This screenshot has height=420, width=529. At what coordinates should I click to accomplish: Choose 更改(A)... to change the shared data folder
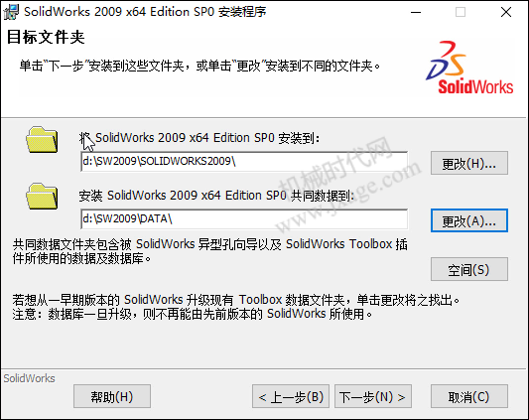coord(468,220)
